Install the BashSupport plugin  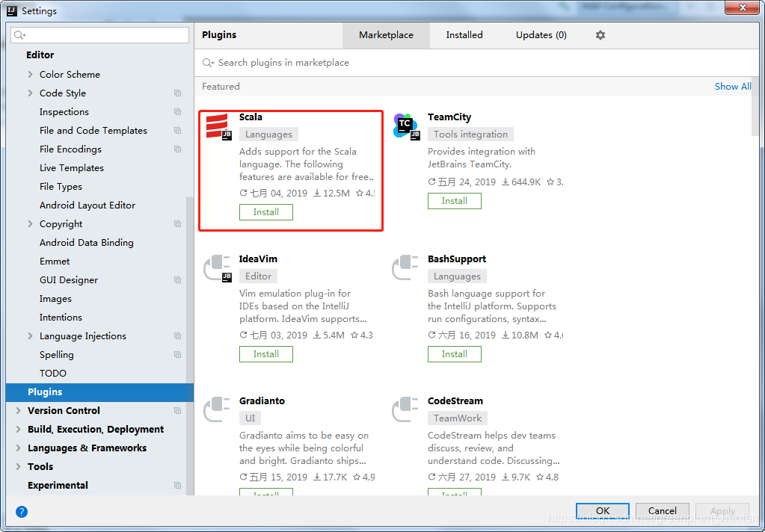(x=454, y=354)
